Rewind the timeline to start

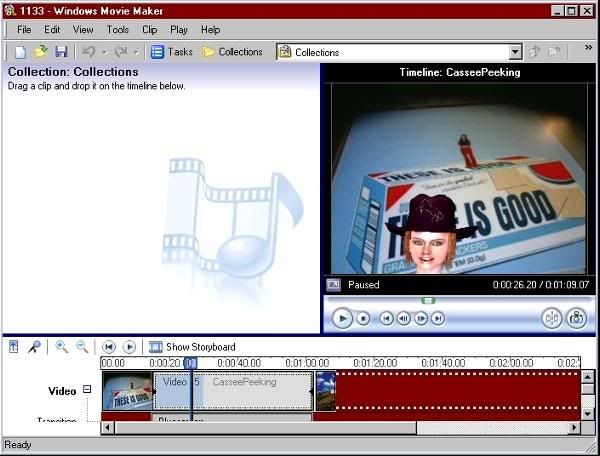click(109, 347)
